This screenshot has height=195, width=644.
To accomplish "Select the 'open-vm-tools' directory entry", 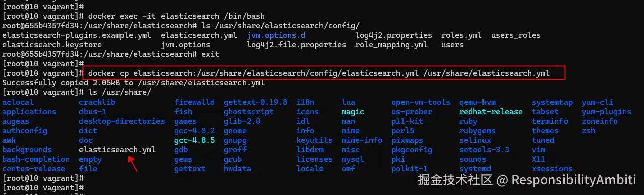I will pyautogui.click(x=421, y=102).
